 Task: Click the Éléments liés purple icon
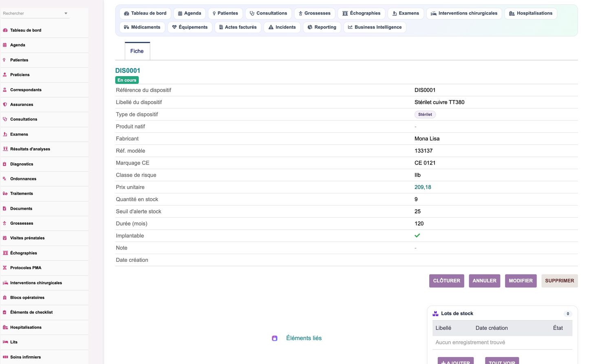[x=275, y=338]
